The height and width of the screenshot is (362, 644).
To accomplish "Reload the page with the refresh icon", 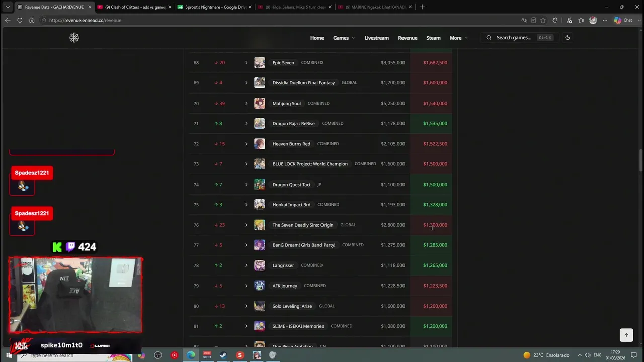I will [20, 20].
